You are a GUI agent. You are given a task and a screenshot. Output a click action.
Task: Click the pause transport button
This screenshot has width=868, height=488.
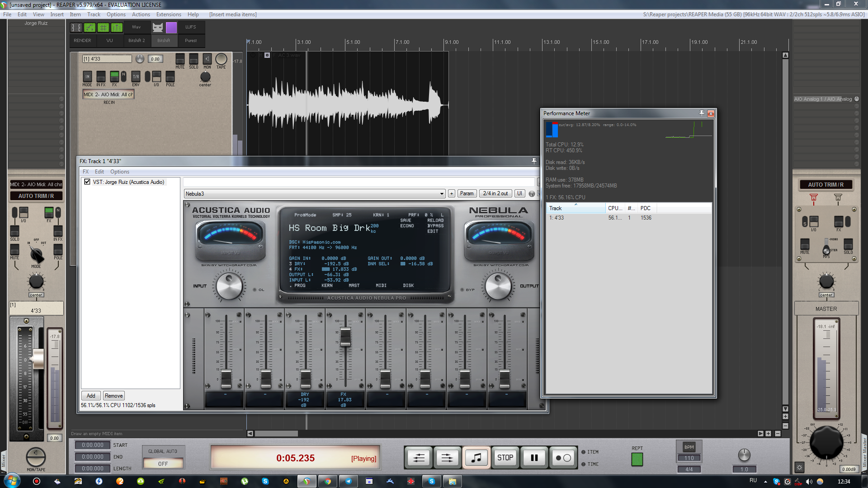pyautogui.click(x=534, y=458)
